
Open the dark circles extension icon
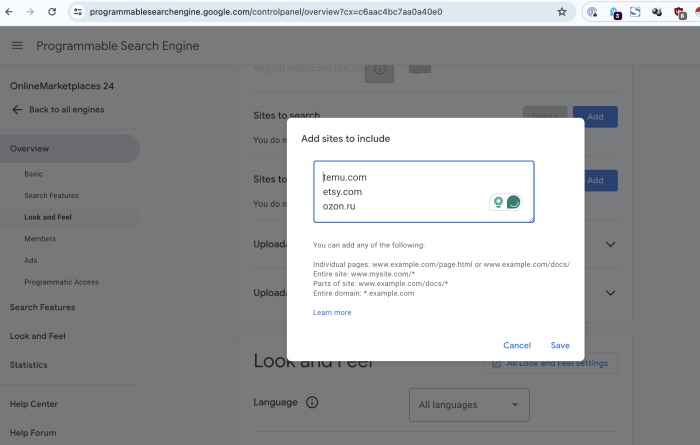point(657,12)
